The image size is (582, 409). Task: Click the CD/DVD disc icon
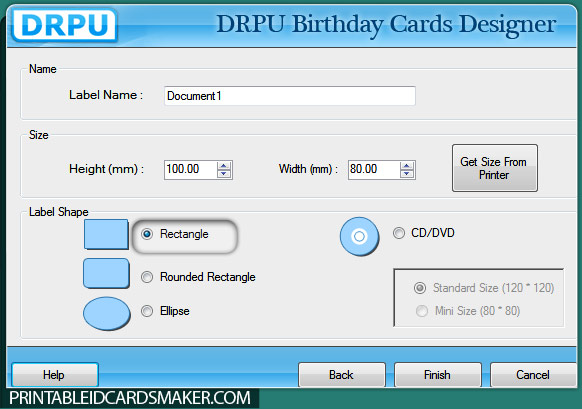click(359, 236)
